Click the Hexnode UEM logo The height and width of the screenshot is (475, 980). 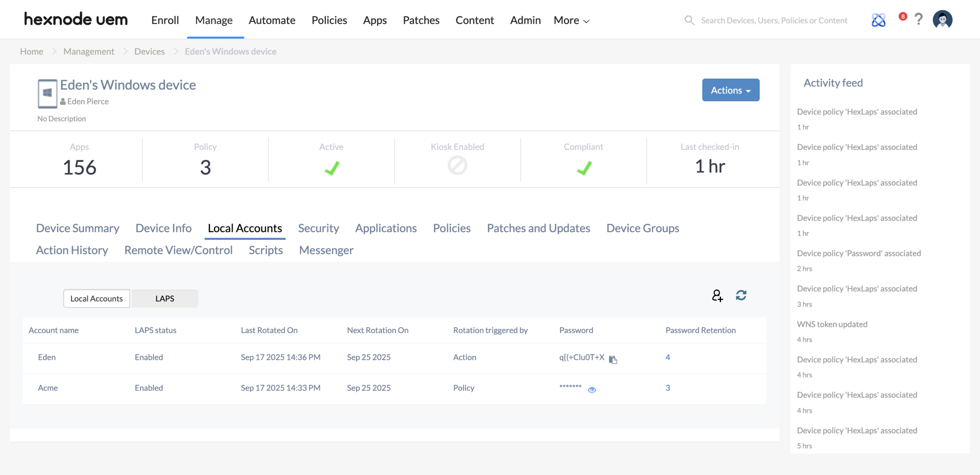76,19
